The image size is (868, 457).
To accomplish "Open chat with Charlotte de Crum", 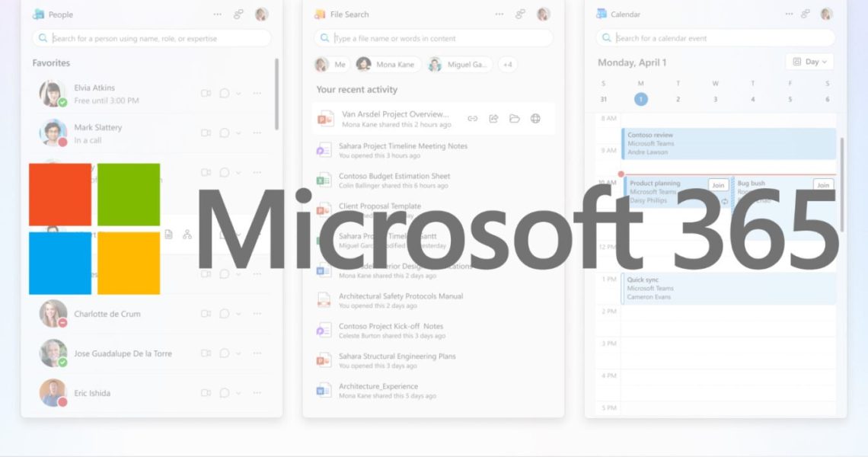I will 225,314.
